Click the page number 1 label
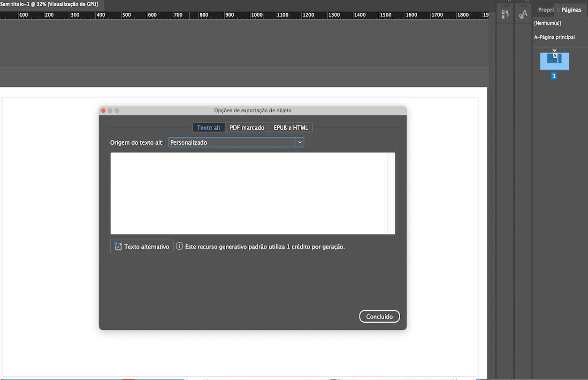The height and width of the screenshot is (380, 588). click(x=554, y=76)
